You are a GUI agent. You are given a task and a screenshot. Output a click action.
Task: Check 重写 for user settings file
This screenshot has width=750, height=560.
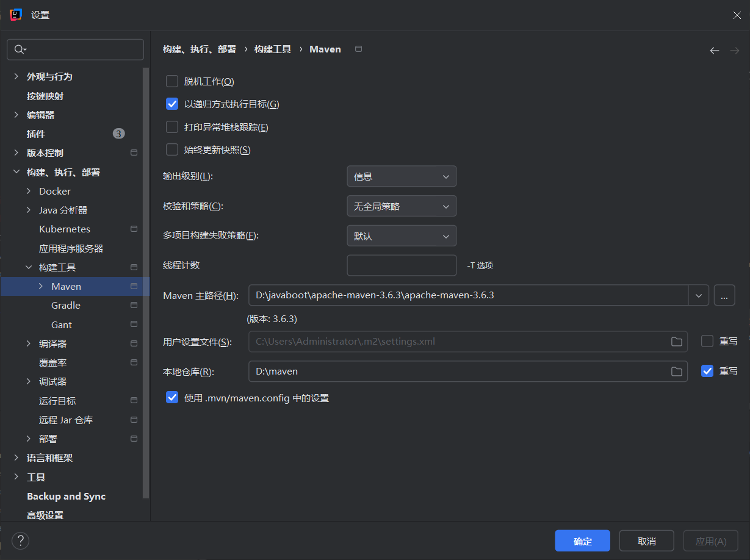click(x=707, y=341)
